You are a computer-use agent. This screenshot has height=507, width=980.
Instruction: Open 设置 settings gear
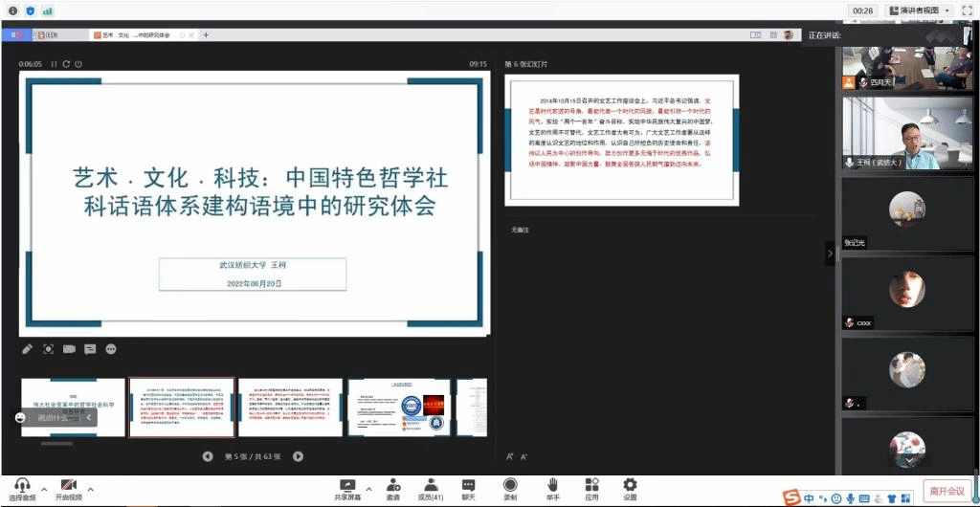coord(630,486)
